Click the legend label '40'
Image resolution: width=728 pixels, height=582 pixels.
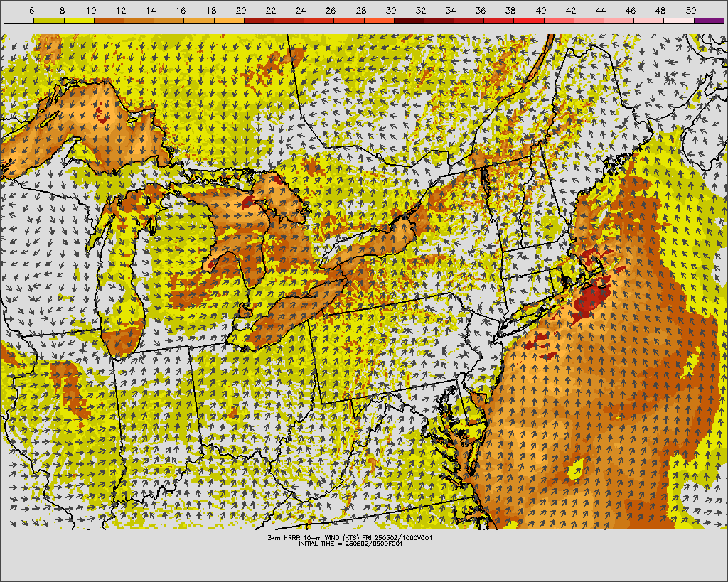(x=541, y=10)
